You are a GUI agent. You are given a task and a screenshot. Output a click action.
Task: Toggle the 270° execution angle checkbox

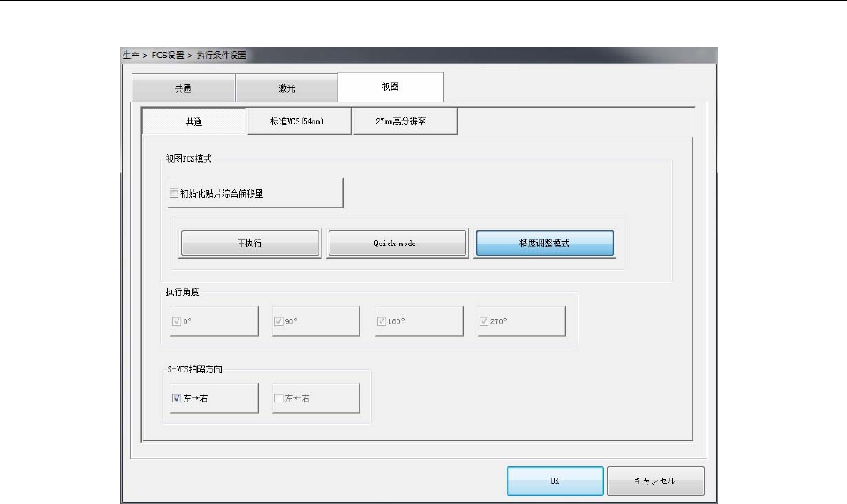pyautogui.click(x=484, y=321)
